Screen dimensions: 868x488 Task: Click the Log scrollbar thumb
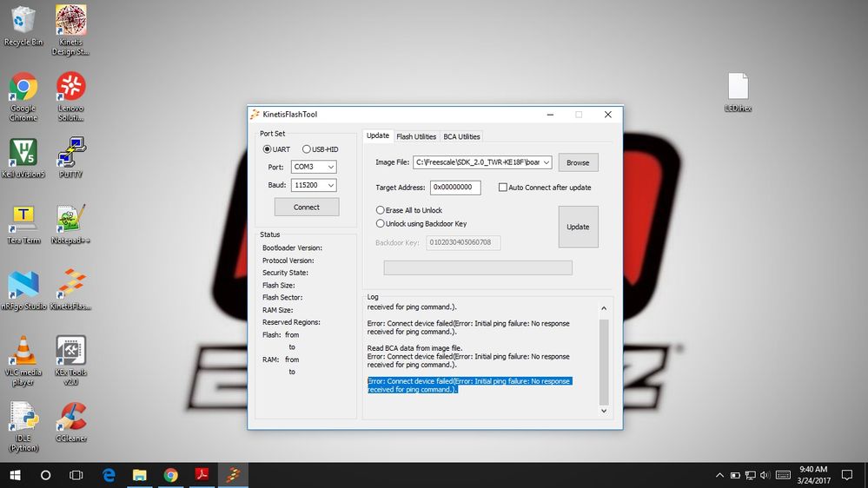tap(604, 362)
